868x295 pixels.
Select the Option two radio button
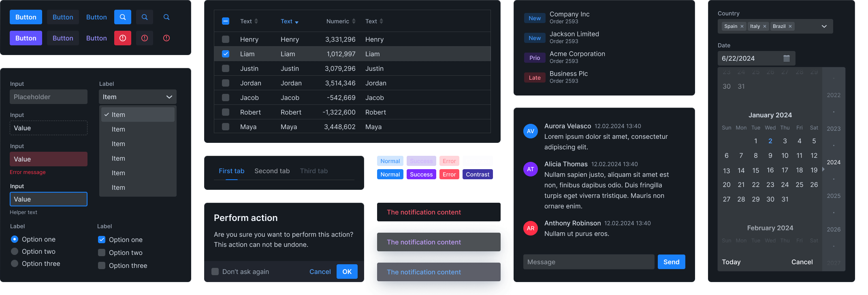coord(15,251)
